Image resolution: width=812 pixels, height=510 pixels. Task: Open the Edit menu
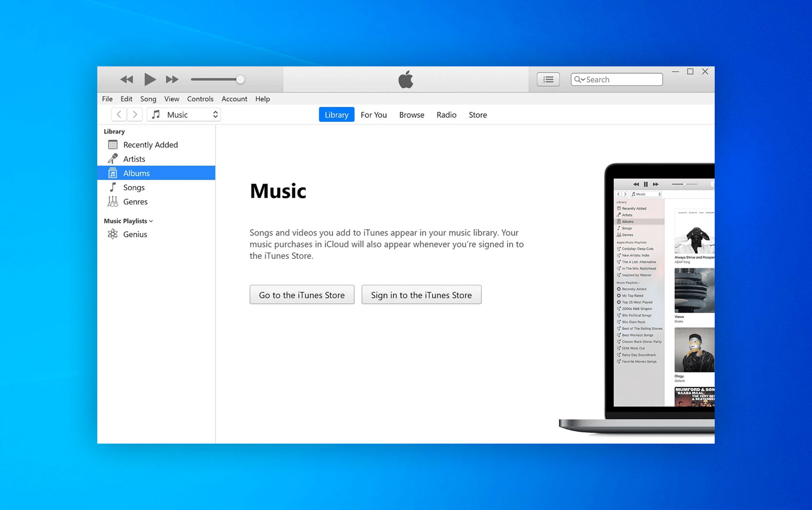126,99
